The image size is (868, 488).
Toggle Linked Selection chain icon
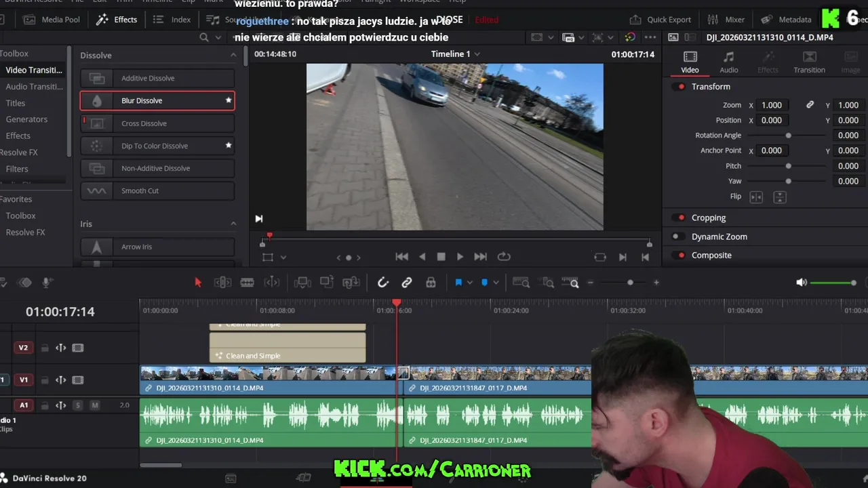pos(407,283)
